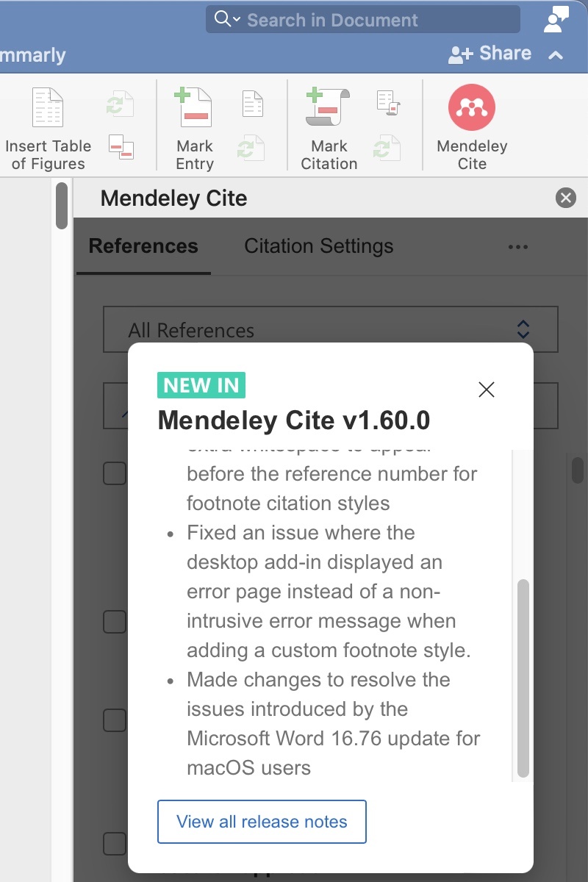Click the Insert Index icon

click(x=252, y=104)
